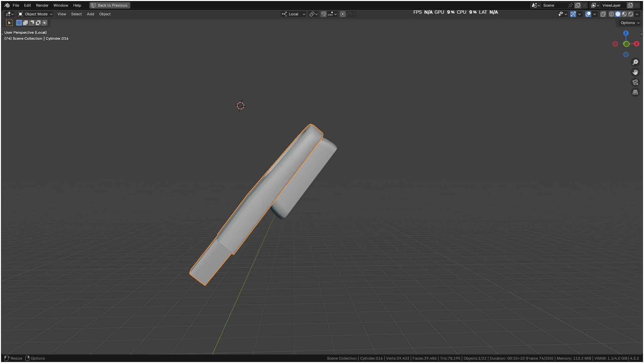The height and width of the screenshot is (363, 644).
Task: Open the Local transform orientation dropdown
Action: coord(294,14)
